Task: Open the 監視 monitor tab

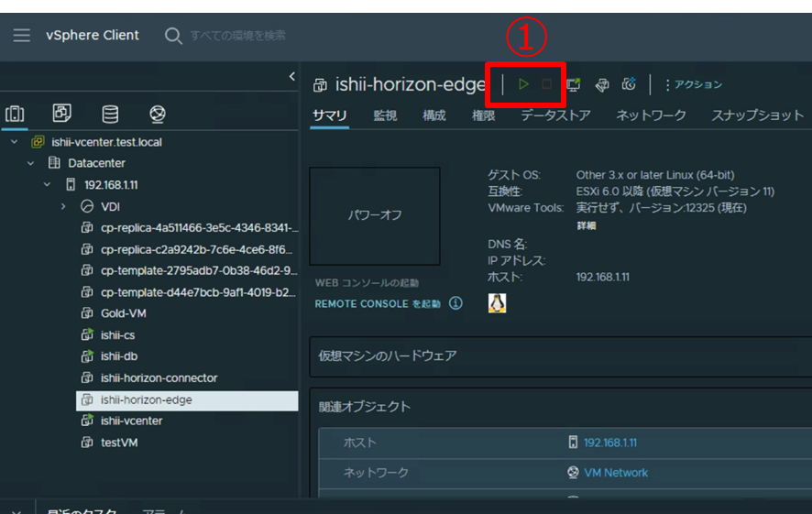Action: pos(385,115)
